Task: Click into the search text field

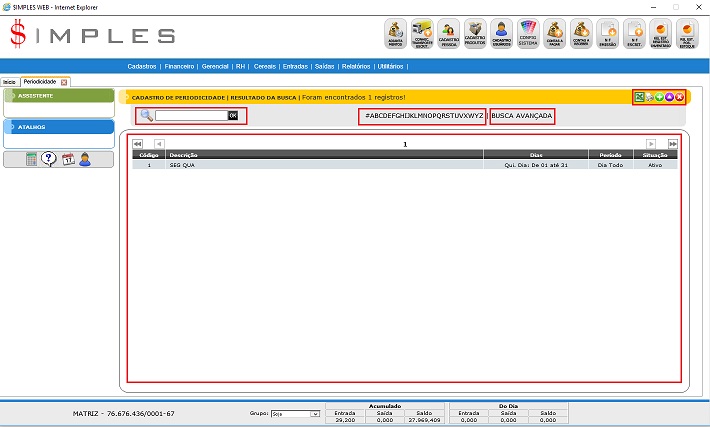Action: tap(190, 116)
